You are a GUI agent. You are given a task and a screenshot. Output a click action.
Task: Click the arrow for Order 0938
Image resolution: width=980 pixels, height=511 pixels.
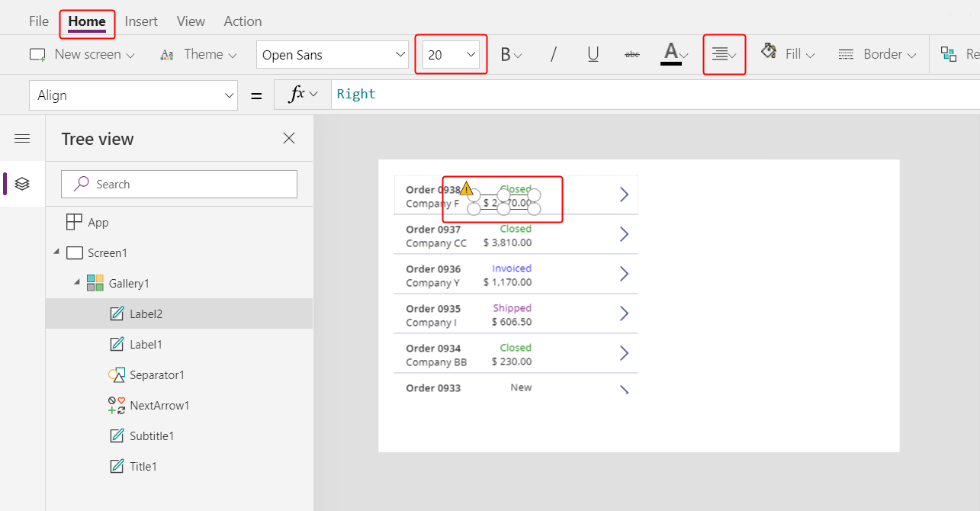click(x=624, y=194)
